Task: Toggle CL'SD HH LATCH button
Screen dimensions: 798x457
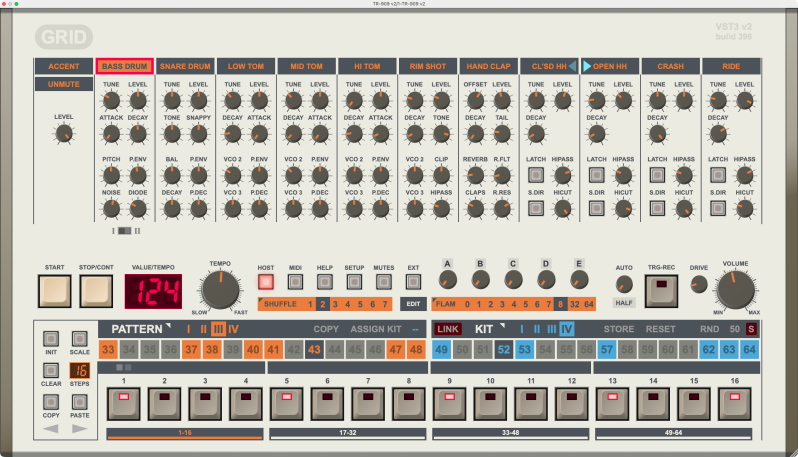Action: coord(535,175)
